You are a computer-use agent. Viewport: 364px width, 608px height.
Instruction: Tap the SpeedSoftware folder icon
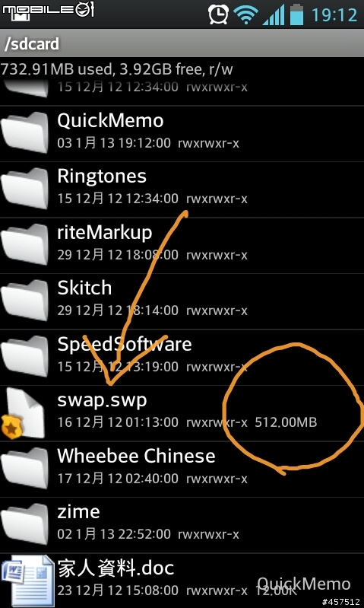[x=24, y=356]
